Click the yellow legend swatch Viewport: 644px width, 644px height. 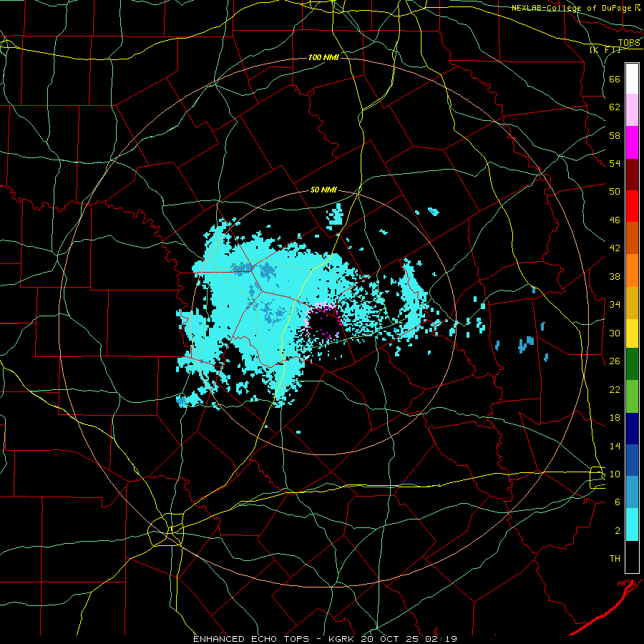point(632,333)
